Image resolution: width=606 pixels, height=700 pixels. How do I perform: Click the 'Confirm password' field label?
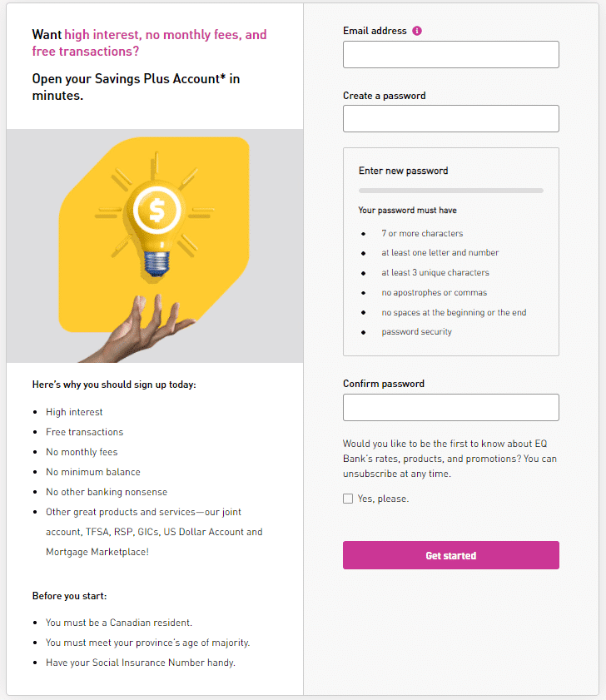tap(384, 384)
